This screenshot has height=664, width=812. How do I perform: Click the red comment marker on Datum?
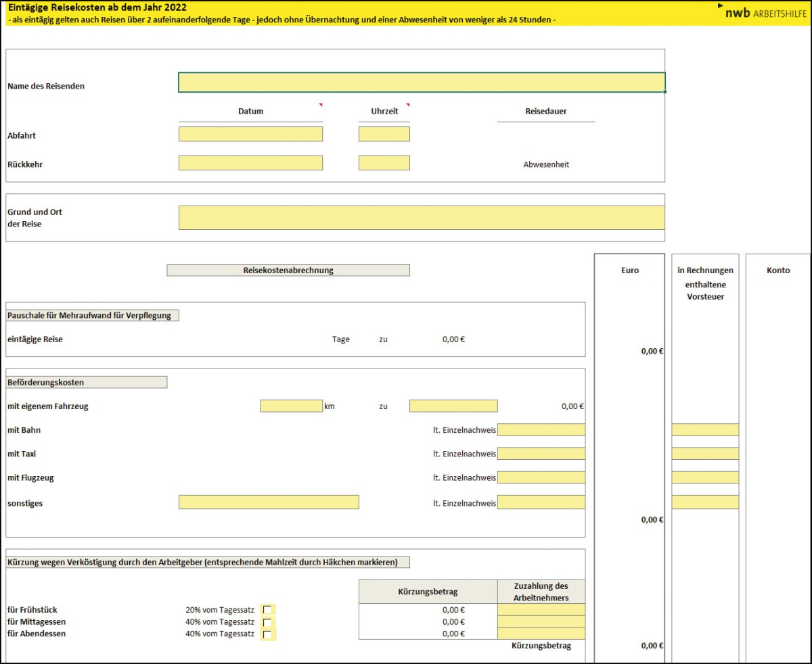(321, 105)
